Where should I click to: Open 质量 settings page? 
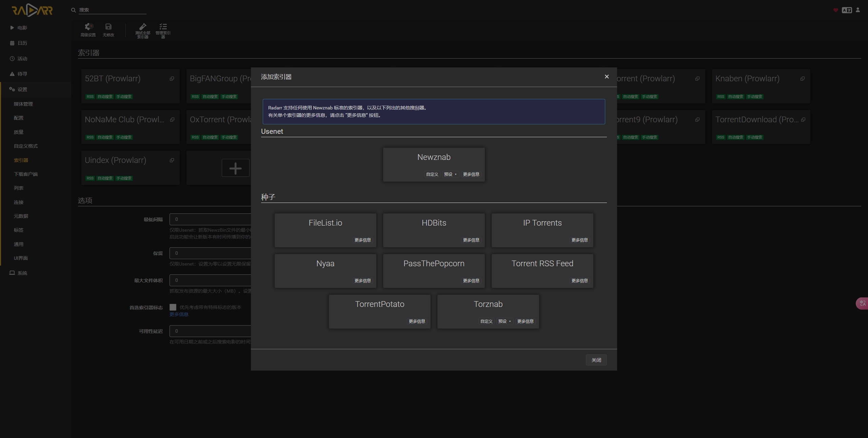[x=19, y=132]
